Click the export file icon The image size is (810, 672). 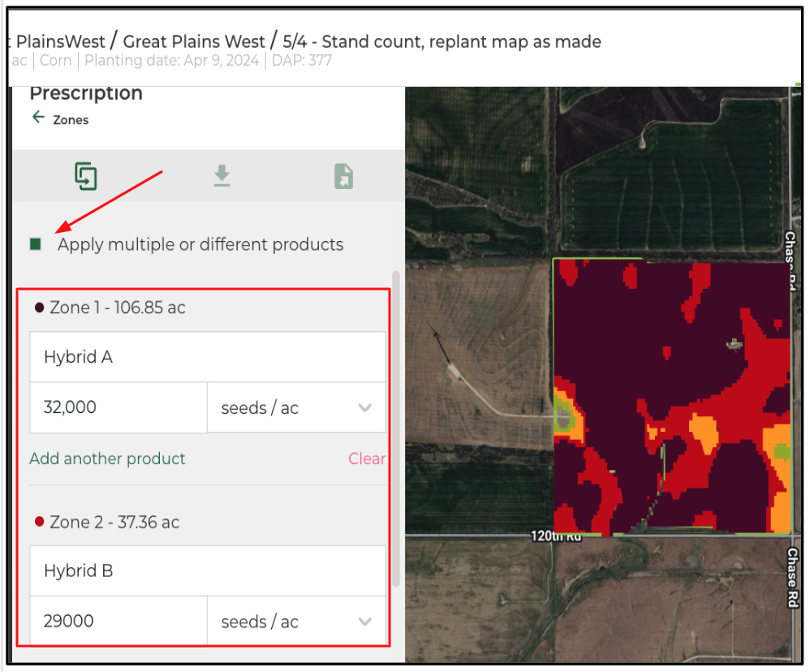(343, 176)
